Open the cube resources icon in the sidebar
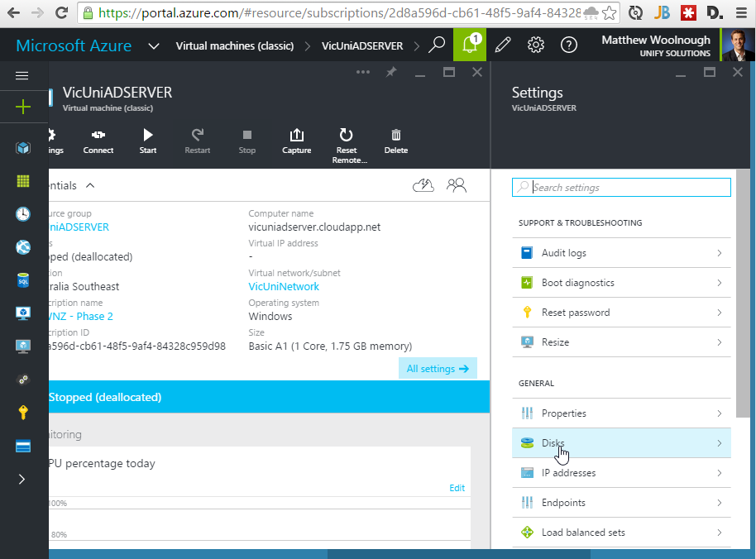756x559 pixels. [22, 147]
